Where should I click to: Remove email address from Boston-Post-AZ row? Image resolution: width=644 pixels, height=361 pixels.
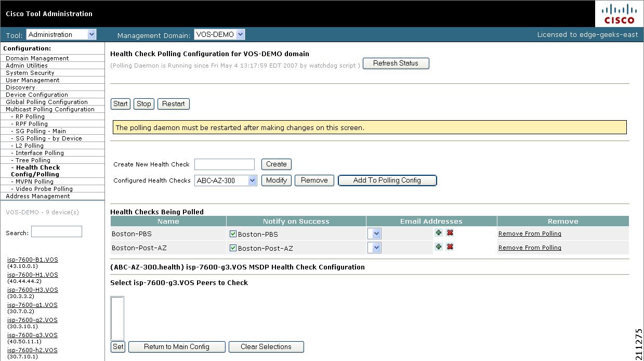click(x=449, y=247)
